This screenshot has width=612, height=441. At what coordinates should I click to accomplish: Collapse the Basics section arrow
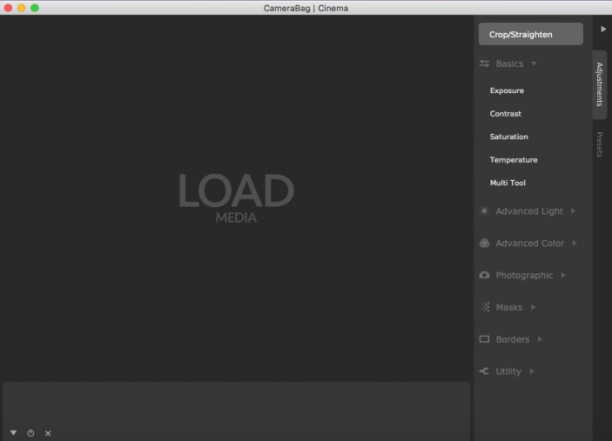[x=534, y=64]
